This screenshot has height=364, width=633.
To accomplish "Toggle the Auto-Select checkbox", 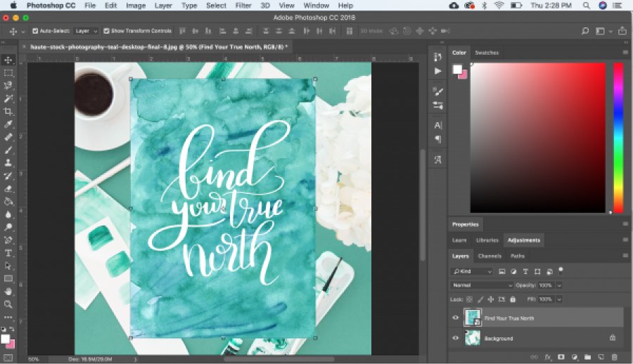I will [35, 31].
